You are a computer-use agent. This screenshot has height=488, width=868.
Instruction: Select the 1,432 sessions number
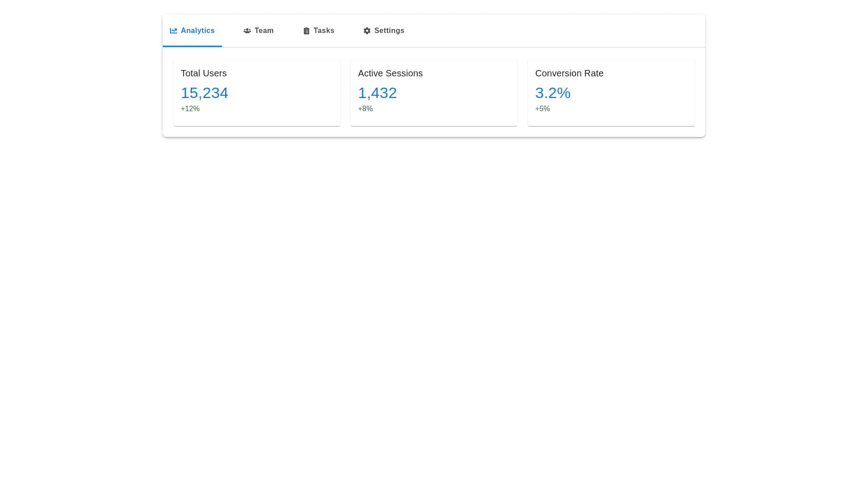pyautogui.click(x=377, y=93)
